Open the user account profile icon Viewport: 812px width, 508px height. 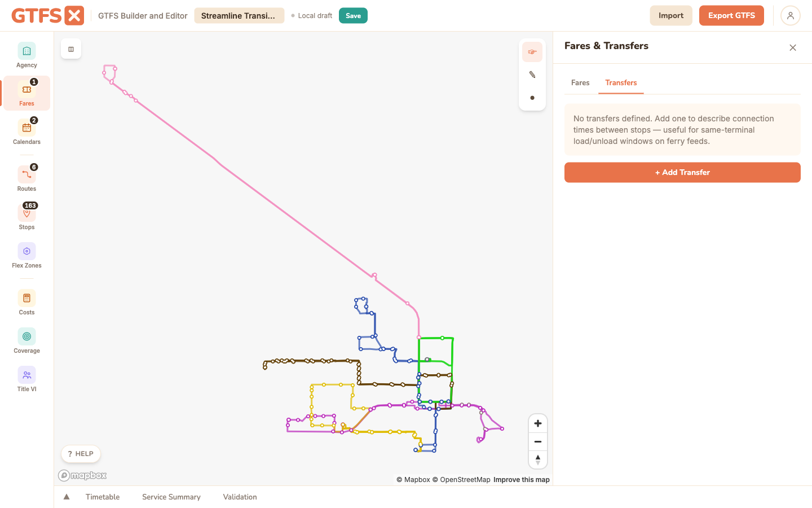point(791,16)
